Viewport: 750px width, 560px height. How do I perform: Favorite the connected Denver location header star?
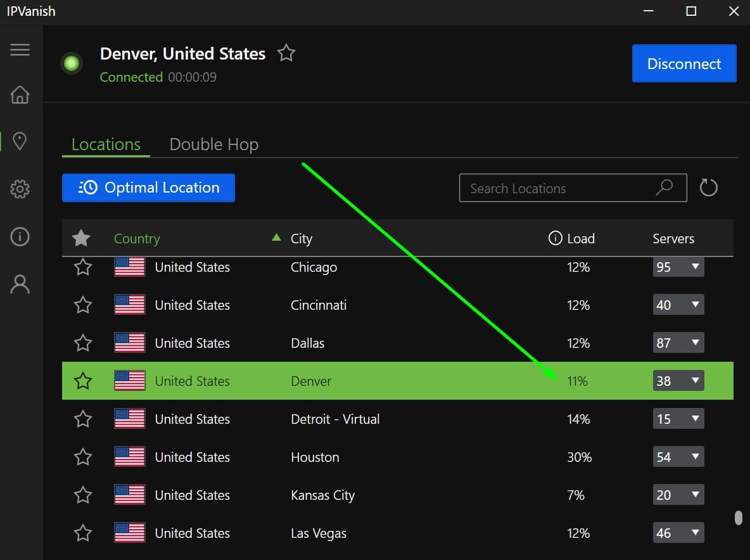[x=286, y=53]
